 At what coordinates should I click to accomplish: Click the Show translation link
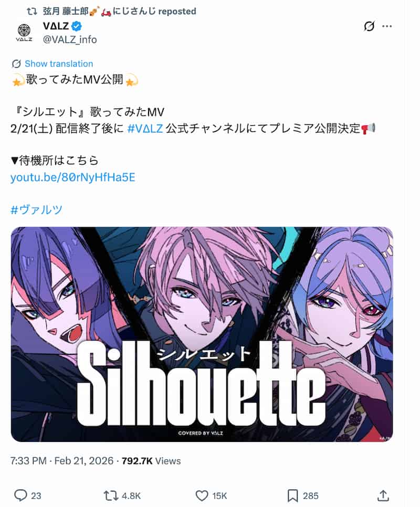(x=59, y=64)
